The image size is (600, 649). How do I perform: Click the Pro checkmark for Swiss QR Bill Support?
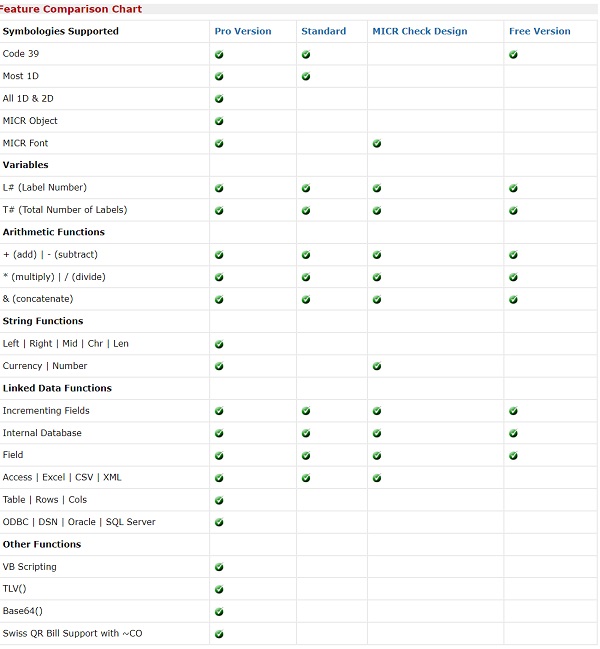[x=219, y=634]
